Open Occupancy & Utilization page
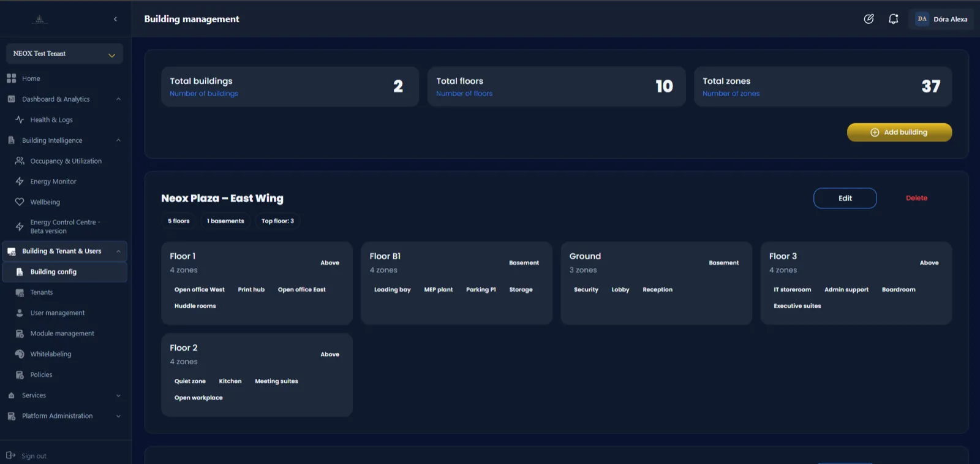Image resolution: width=980 pixels, height=464 pixels. point(66,161)
